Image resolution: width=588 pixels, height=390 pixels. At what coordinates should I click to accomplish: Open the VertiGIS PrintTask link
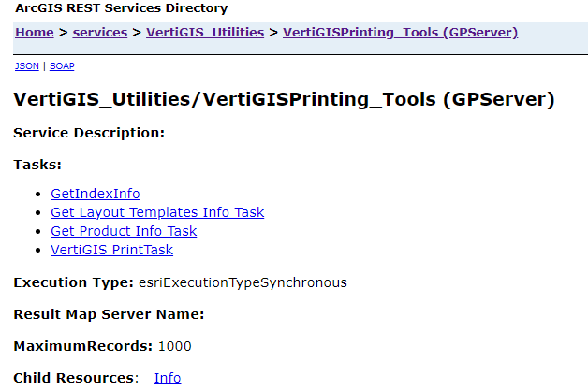pos(111,250)
